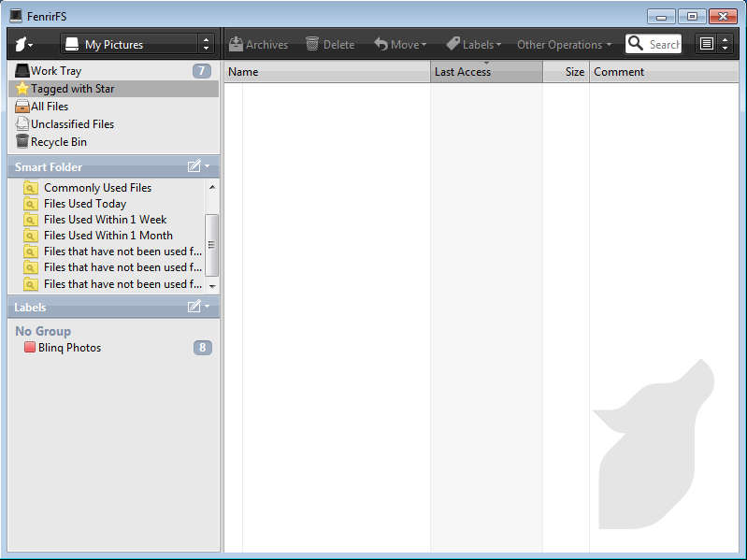This screenshot has width=747, height=560.
Task: Open Files Used Today smart folder
Action: coord(85,204)
